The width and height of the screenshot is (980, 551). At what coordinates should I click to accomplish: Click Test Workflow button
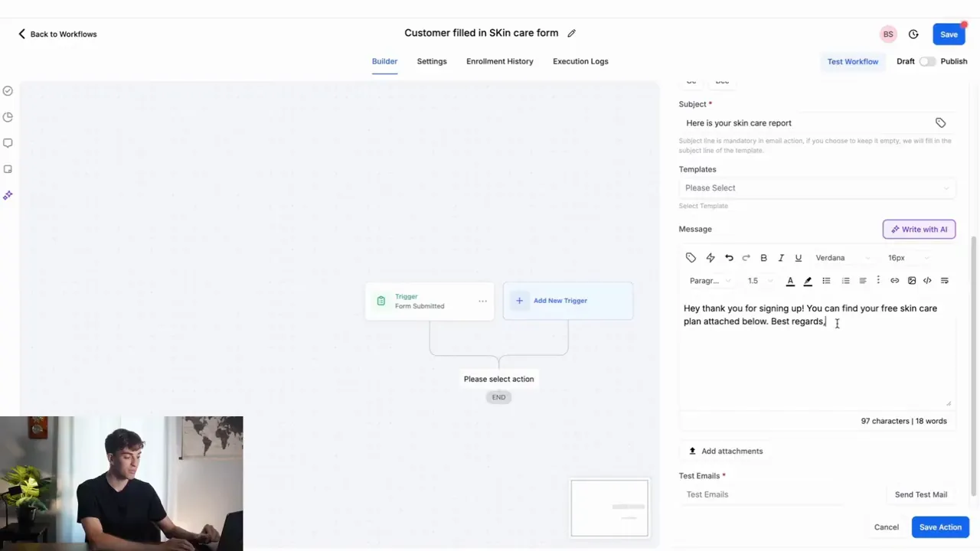tap(852, 61)
